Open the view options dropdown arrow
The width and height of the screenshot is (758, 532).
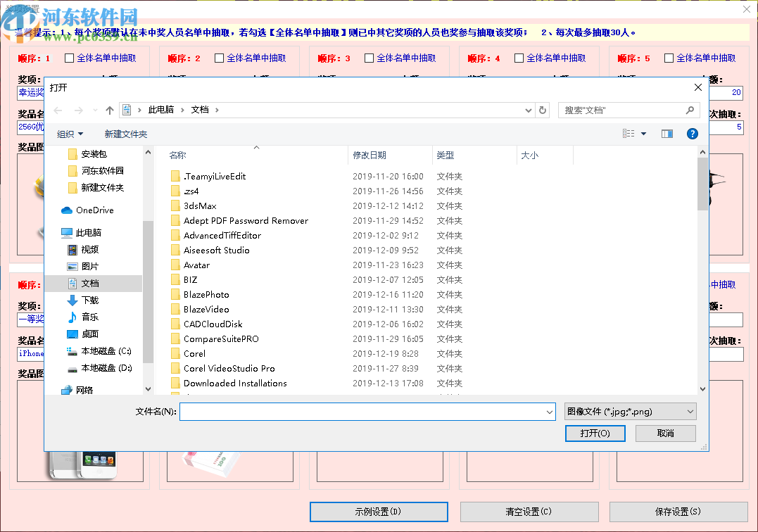(643, 134)
